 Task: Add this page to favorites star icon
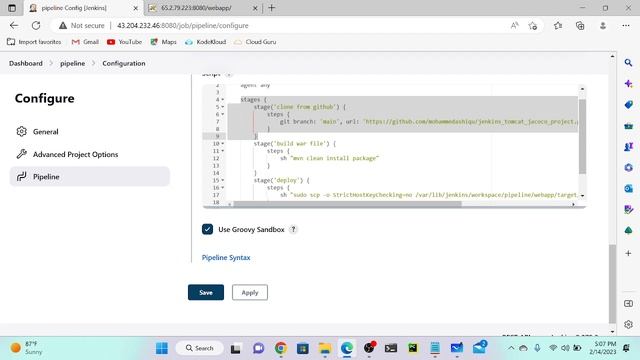click(533, 26)
